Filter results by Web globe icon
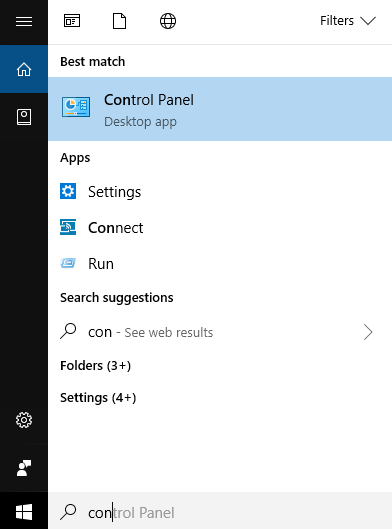 coord(168,21)
